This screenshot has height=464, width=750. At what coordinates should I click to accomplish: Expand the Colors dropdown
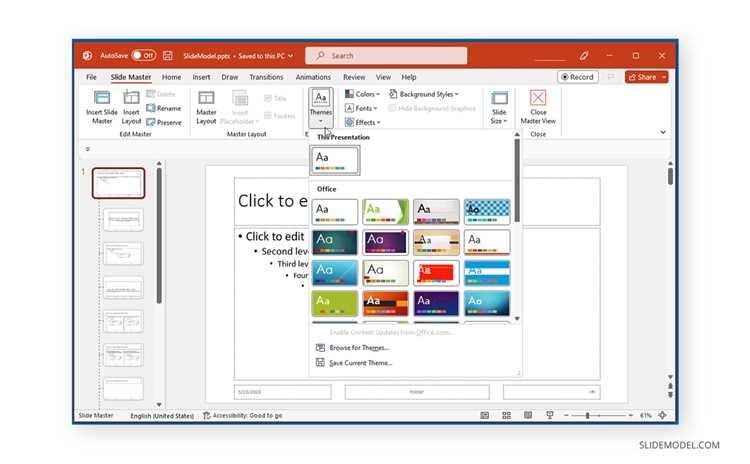point(362,94)
